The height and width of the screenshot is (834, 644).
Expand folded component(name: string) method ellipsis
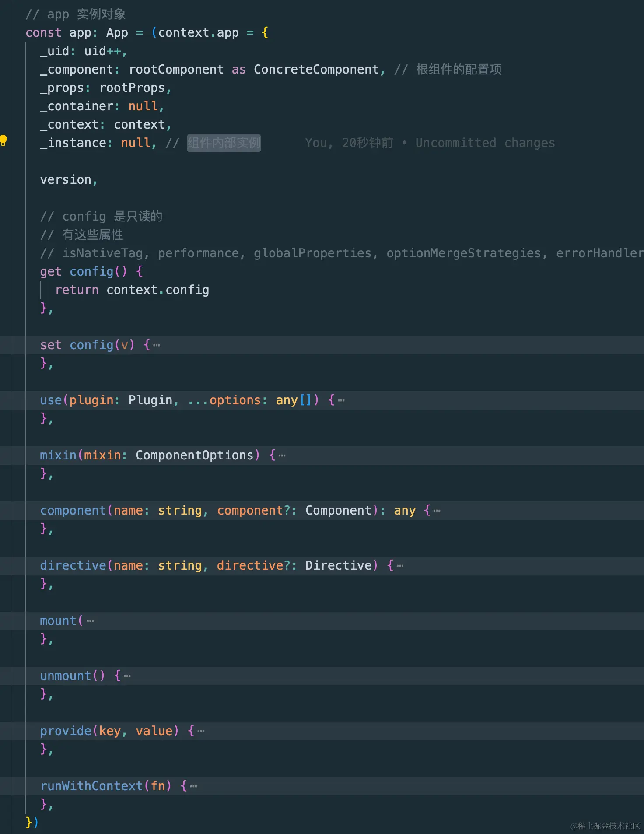pos(437,511)
